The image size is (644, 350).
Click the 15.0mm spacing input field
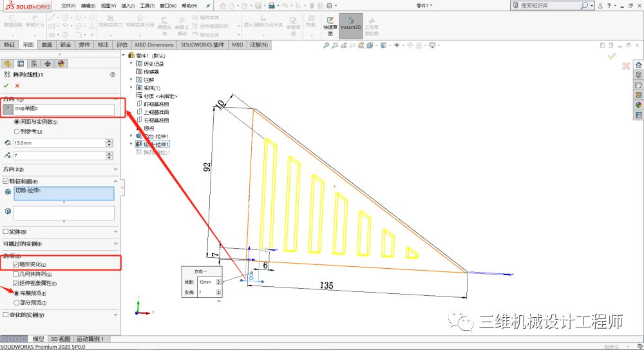coord(59,143)
